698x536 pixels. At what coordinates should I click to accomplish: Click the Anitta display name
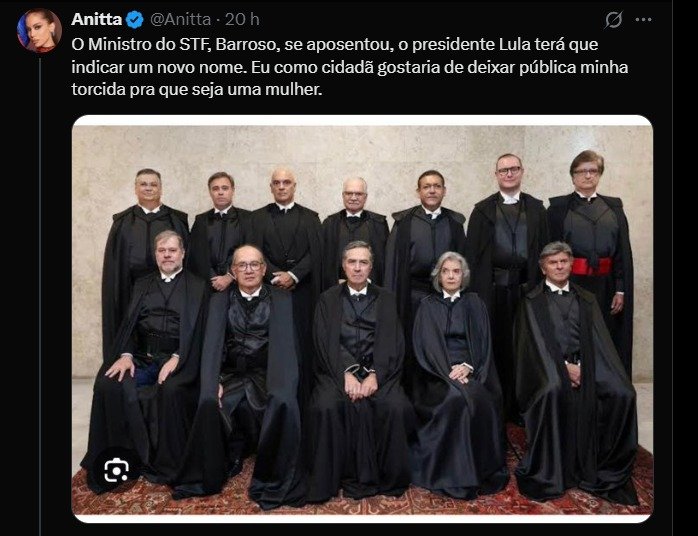(x=97, y=20)
